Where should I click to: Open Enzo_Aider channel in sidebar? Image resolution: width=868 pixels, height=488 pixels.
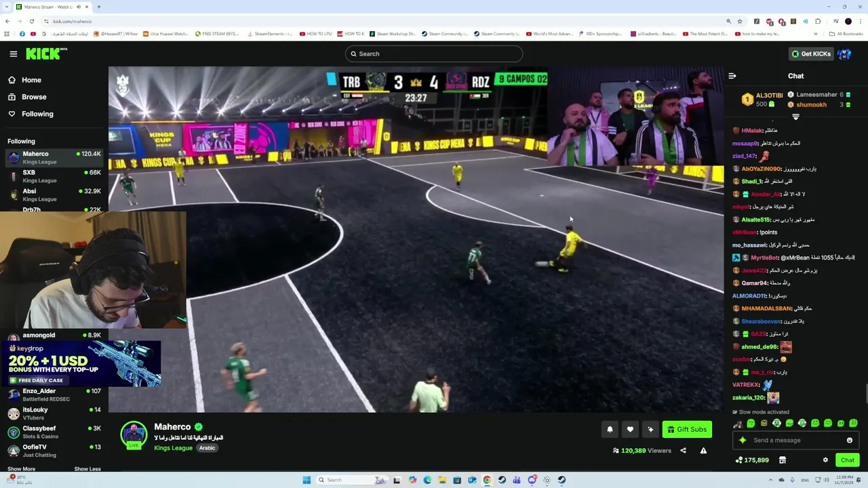point(54,394)
